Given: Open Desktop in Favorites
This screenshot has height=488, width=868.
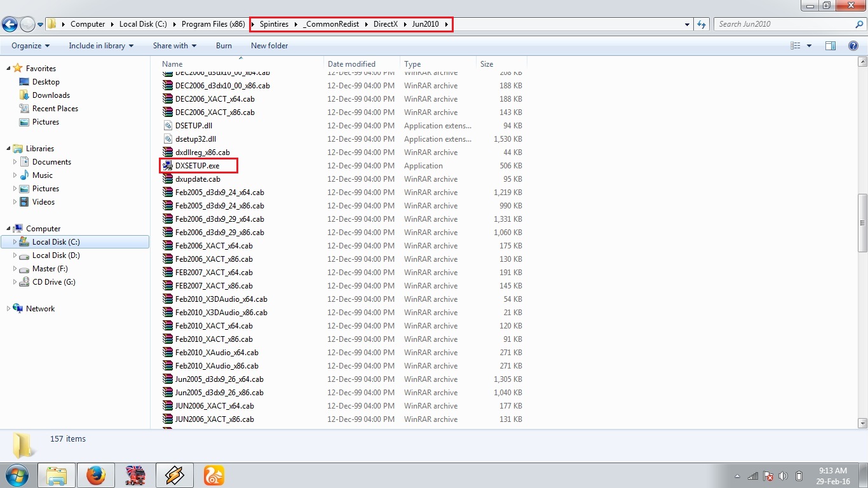Looking at the screenshot, I should 46,82.
